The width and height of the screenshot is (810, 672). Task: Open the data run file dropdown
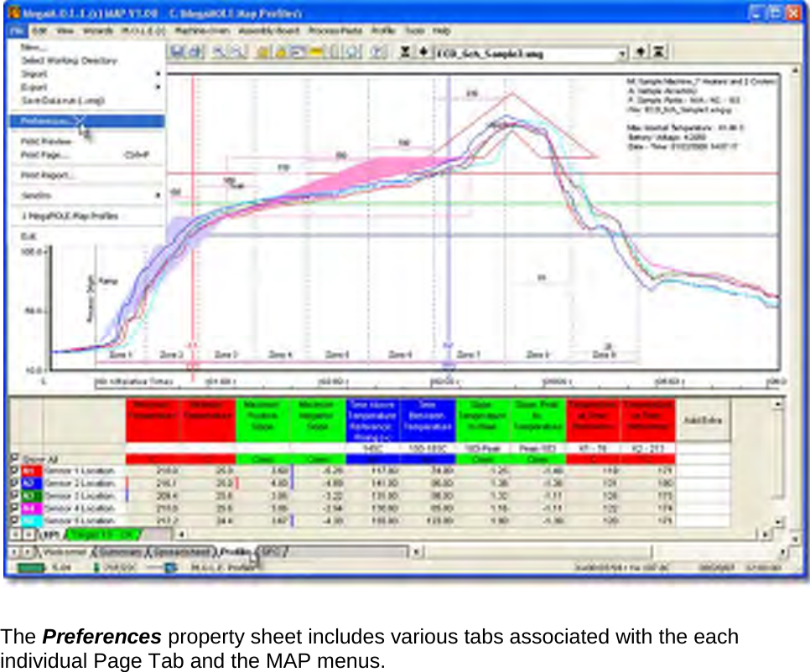[x=622, y=53]
